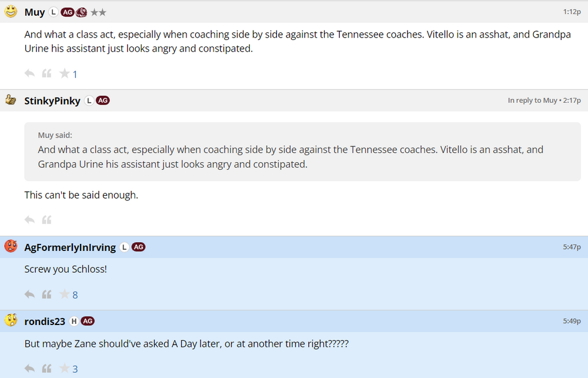Reply to Muy's post using arrow icon
The image size is (588, 378).
(x=29, y=73)
